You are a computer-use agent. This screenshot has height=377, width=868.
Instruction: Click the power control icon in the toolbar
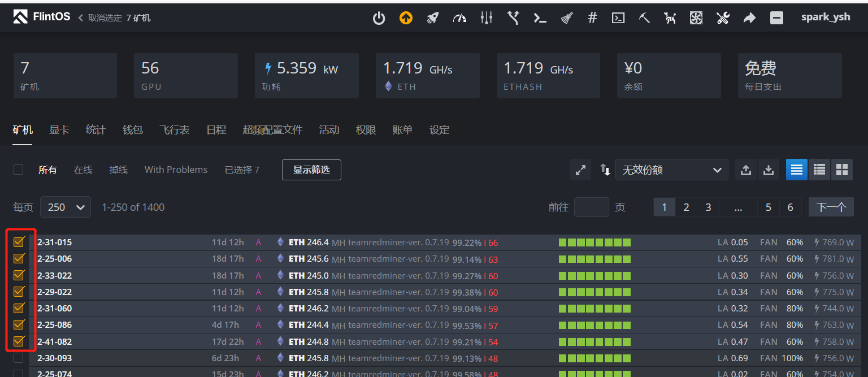pyautogui.click(x=379, y=18)
